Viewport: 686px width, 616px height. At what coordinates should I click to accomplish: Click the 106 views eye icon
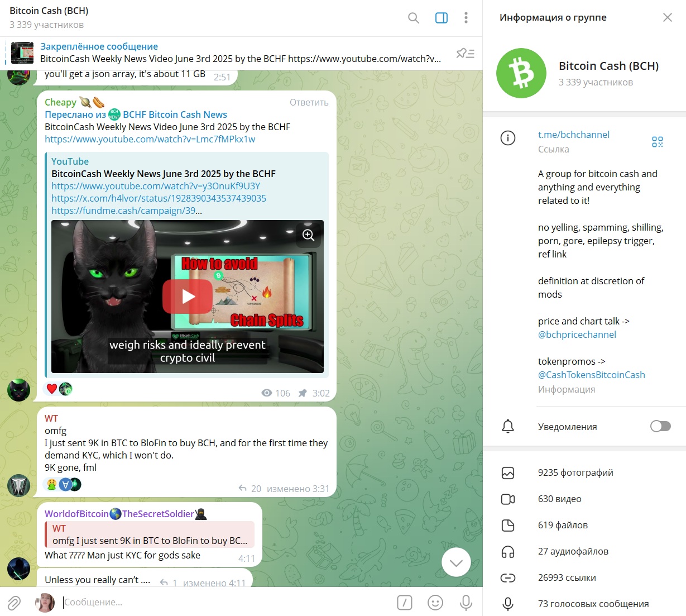[267, 393]
